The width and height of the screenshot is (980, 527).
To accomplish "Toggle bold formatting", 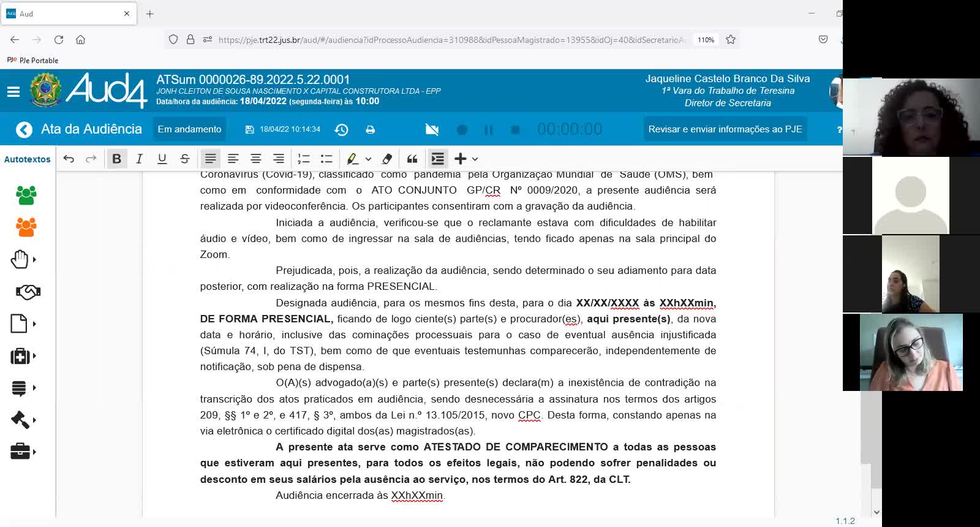I will click(x=116, y=159).
